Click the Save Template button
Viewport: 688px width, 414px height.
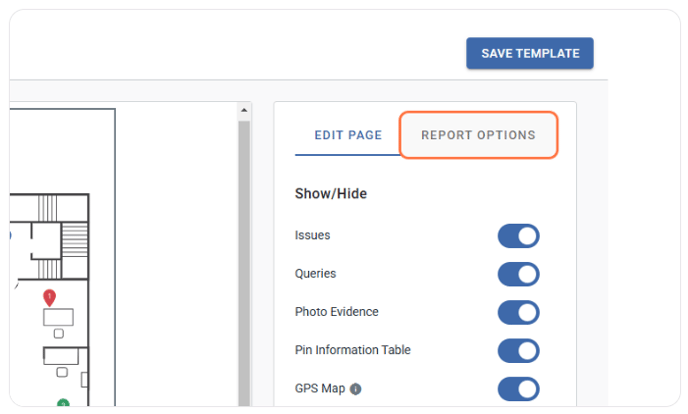530,53
